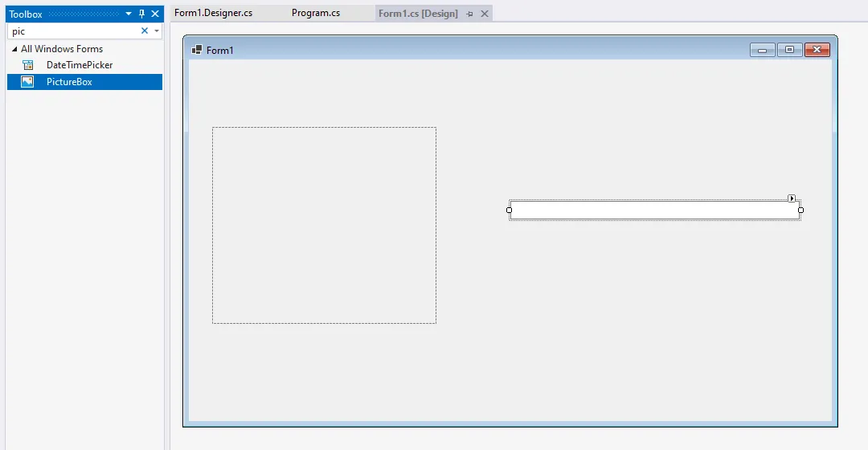The width and height of the screenshot is (868, 450).
Task: Close the Toolbox panel
Action: [155, 14]
